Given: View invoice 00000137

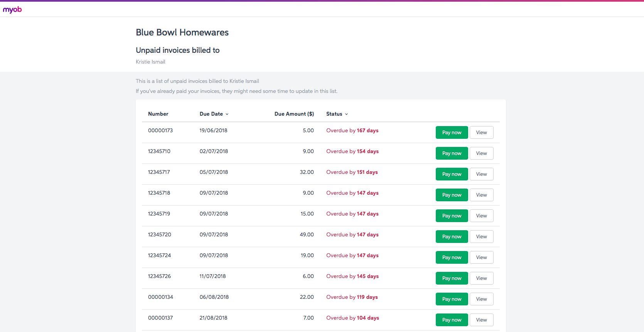Looking at the screenshot, I should pyautogui.click(x=481, y=320).
